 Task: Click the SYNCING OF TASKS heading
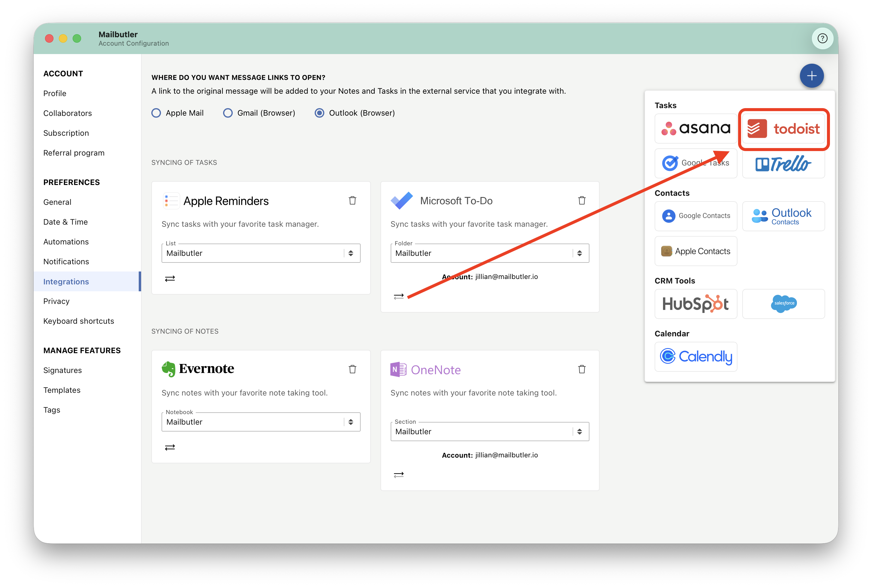point(184,162)
